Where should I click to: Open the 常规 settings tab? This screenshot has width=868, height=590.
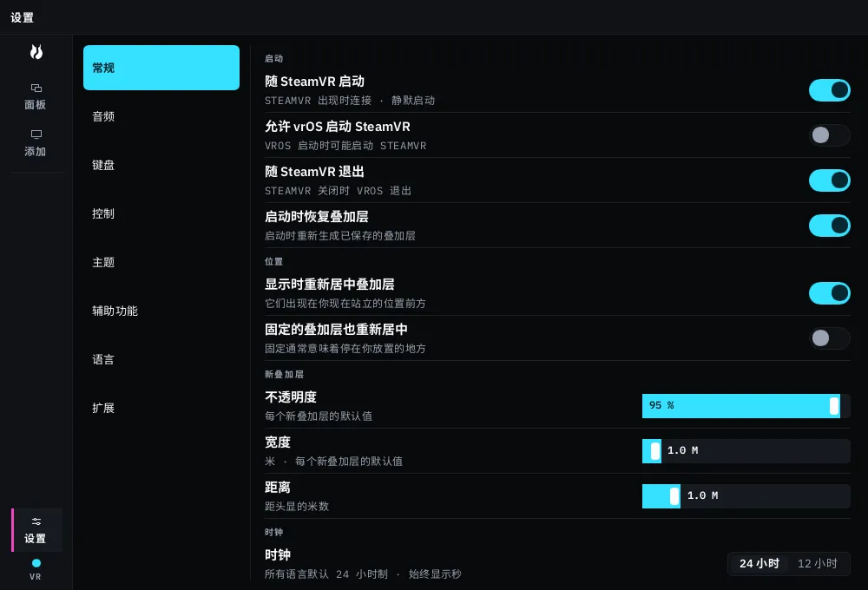click(x=161, y=68)
